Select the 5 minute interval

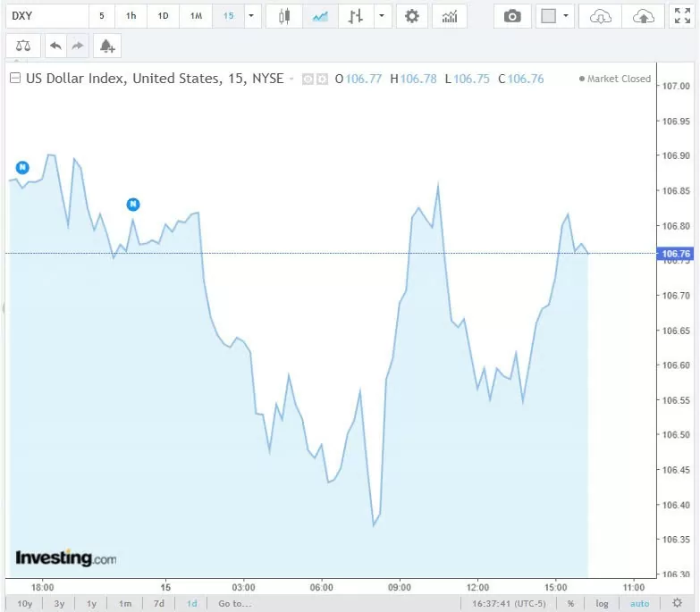tap(102, 16)
